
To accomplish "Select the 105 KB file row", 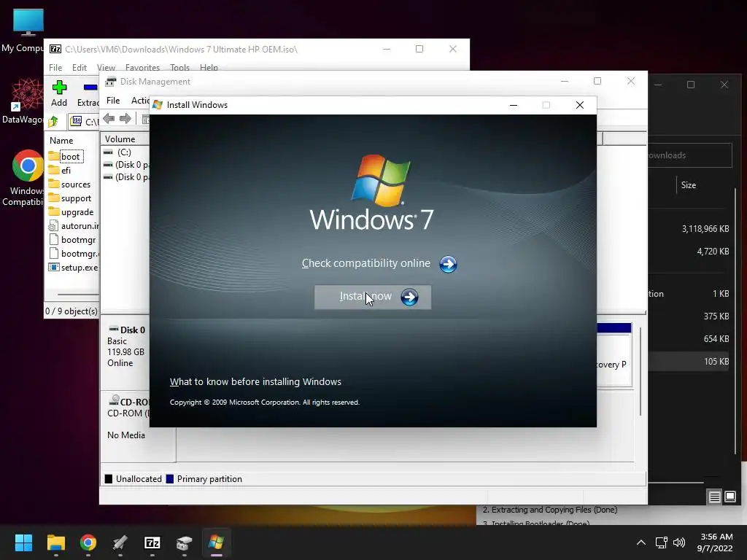I will click(x=689, y=362).
